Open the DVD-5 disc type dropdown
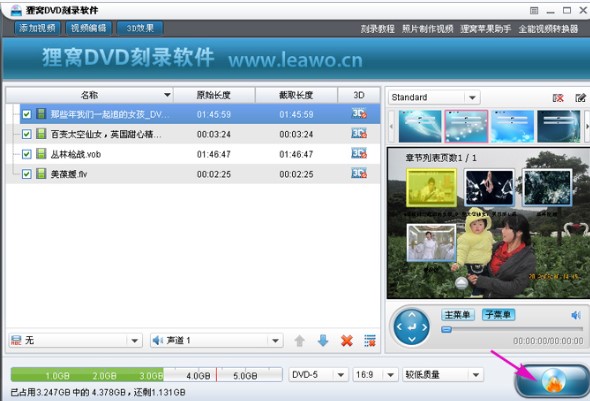Viewport: 590px width, 401px height. (318, 375)
